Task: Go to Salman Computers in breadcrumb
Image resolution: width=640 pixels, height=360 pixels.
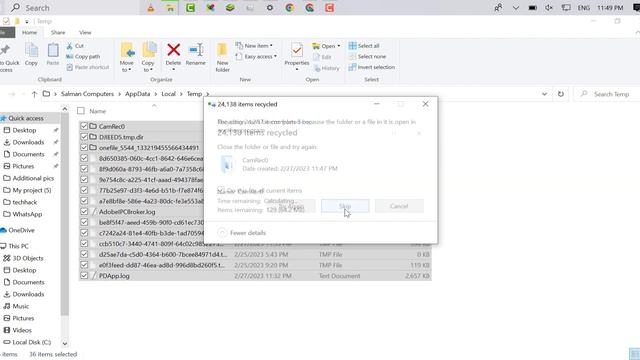Action: (87, 94)
